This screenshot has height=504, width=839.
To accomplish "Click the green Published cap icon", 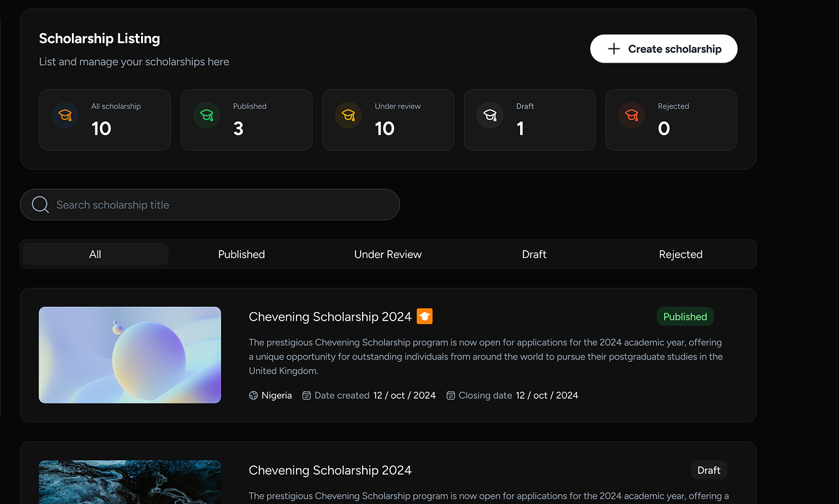I will point(206,116).
